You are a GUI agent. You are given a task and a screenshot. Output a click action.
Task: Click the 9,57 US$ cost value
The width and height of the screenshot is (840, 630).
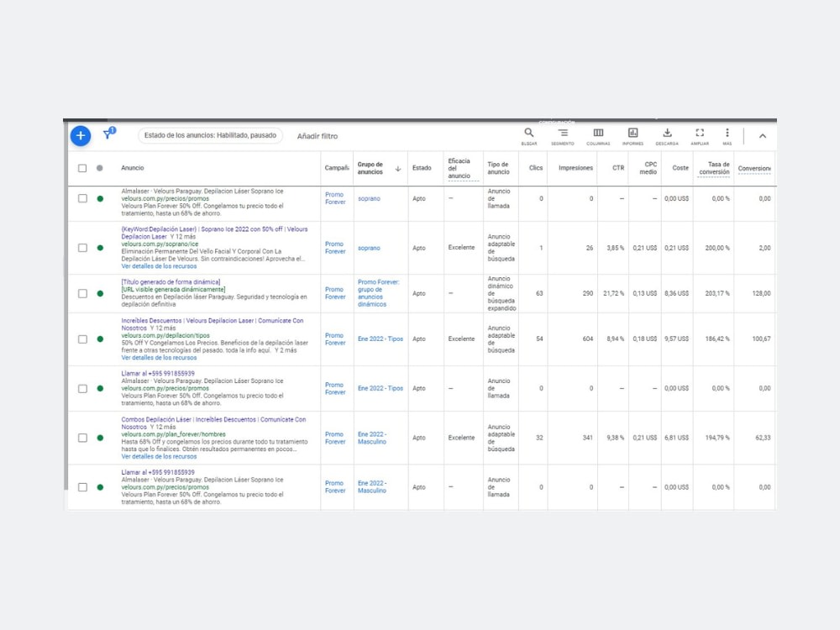pos(676,339)
